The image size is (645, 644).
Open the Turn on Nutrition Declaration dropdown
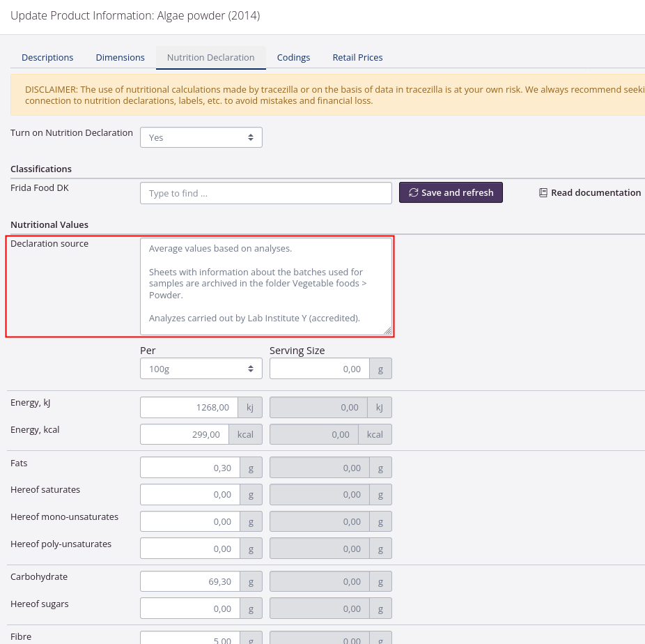[x=201, y=137]
